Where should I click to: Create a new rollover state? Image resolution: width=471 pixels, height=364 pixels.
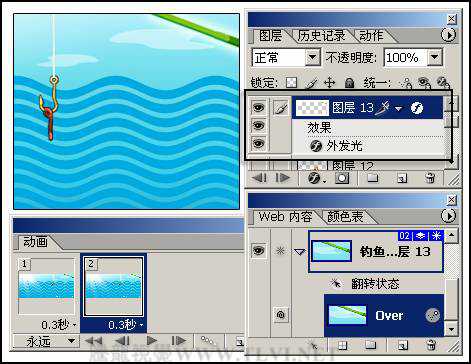click(402, 346)
